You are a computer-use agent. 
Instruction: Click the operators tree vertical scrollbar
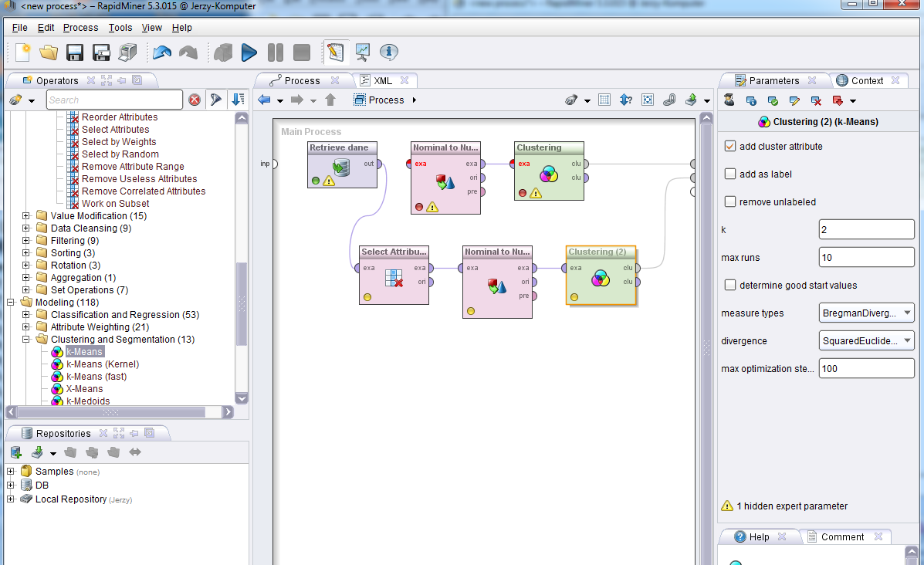242,304
